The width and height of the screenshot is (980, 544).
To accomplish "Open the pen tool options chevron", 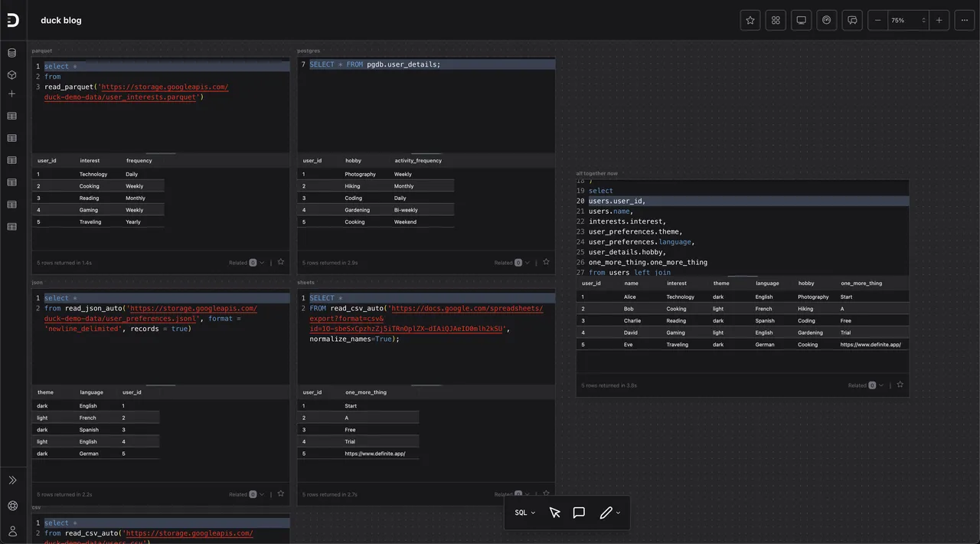I will (618, 513).
